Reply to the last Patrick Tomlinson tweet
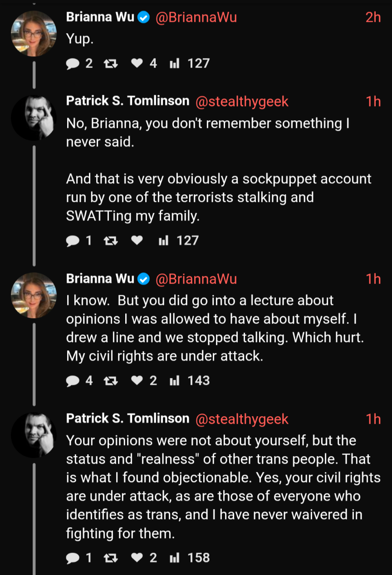Viewport: 392px width, 575px height. (x=79, y=557)
